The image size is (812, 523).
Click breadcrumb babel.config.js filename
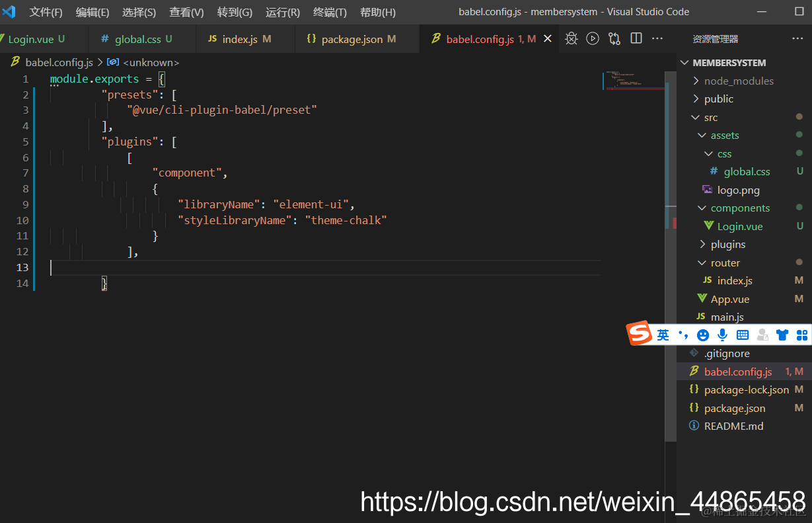point(59,62)
